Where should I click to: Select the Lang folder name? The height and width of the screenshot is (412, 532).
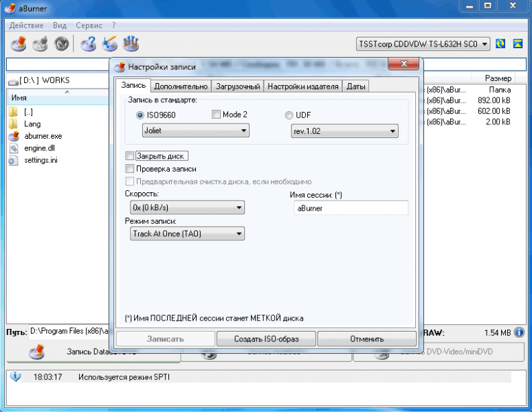[32, 124]
